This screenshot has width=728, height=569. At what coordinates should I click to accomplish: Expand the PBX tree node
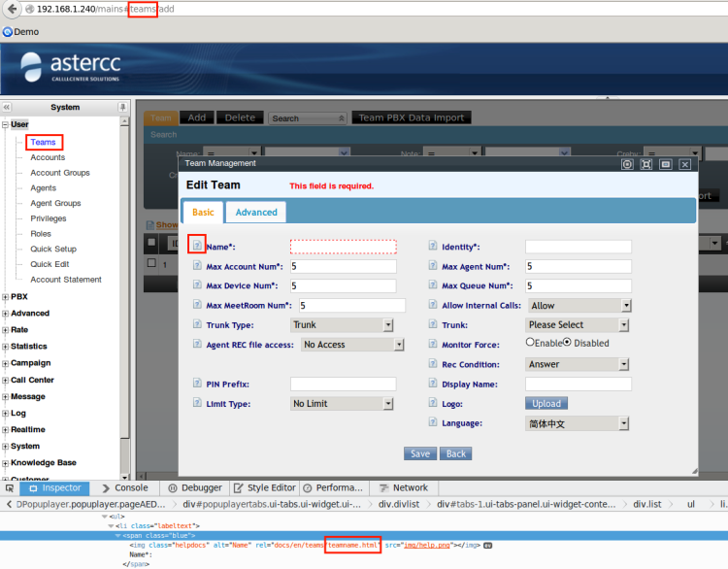pos(6,296)
